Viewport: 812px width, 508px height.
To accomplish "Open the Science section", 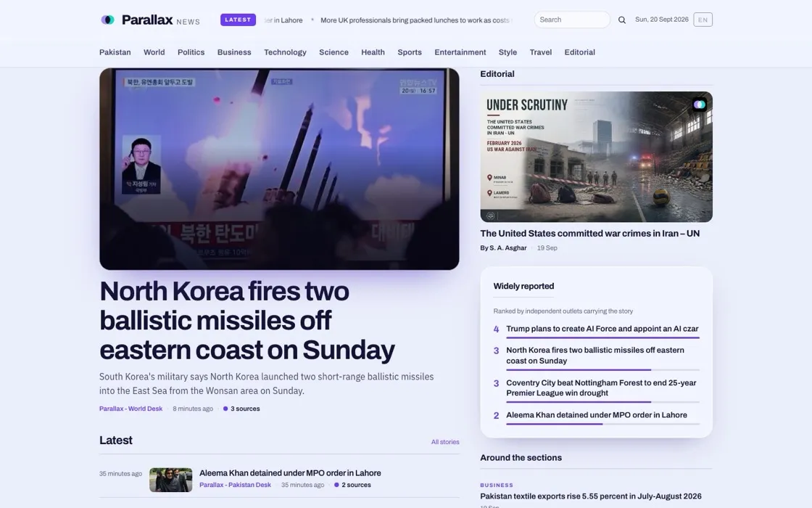I will [x=333, y=52].
